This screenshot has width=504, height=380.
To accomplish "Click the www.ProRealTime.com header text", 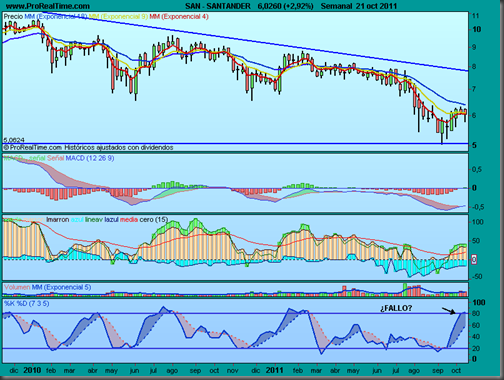I will [x=48, y=6].
